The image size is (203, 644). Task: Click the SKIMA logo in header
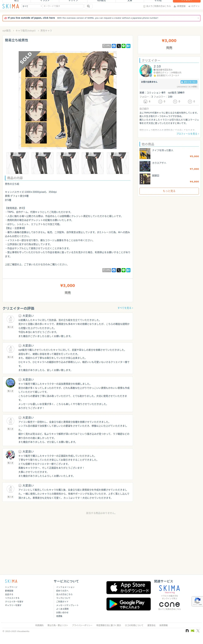(11, 6)
